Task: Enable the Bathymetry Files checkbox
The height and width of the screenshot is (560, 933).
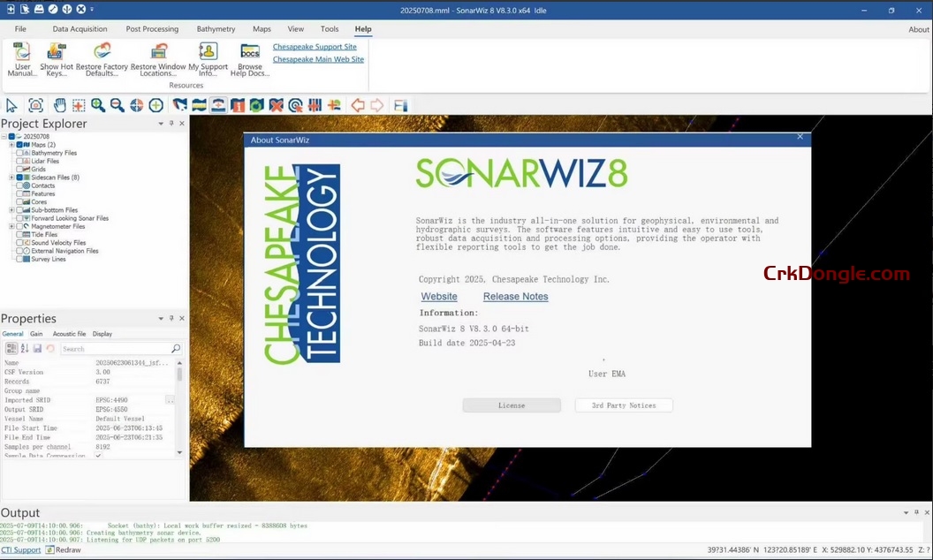Action: tap(19, 153)
